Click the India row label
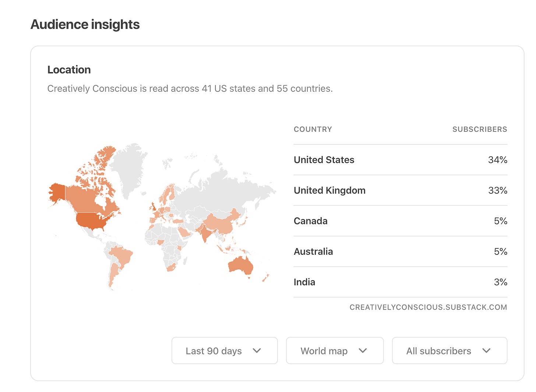Viewport: 536px width, 392px height. click(304, 282)
